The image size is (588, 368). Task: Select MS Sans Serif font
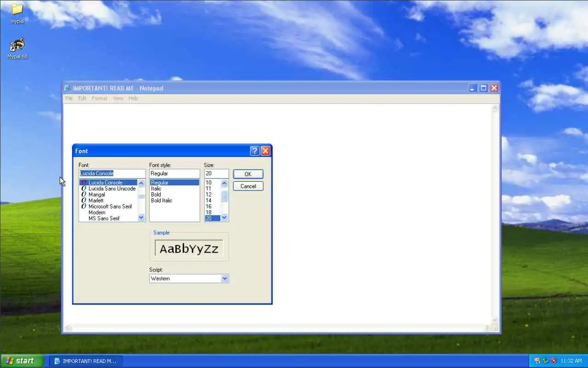[x=108, y=218]
